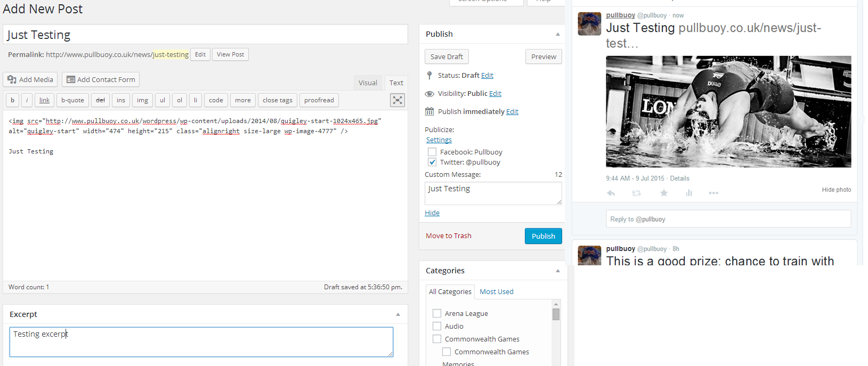Viewport: 868px width, 366px height.
Task: Collapse the Categories panel
Action: (558, 271)
